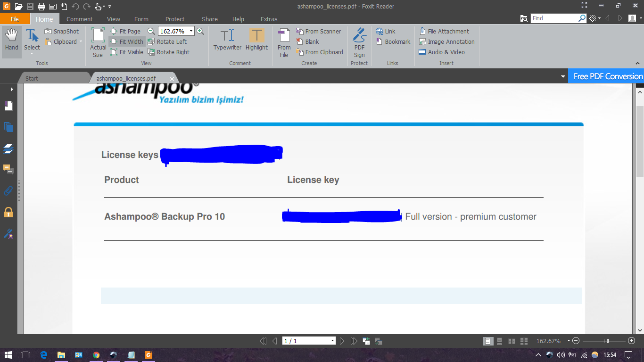
Task: Click the Free PDF Conversion button
Action: tap(606, 76)
